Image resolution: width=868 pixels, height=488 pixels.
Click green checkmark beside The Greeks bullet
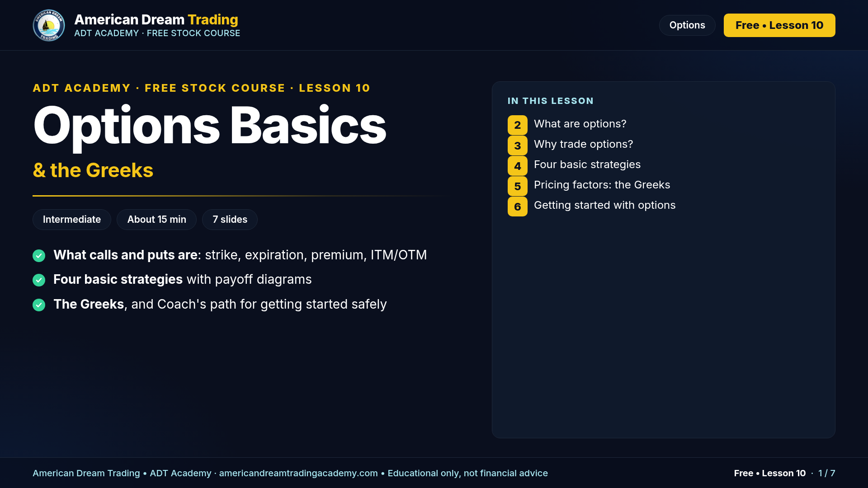[x=39, y=305]
